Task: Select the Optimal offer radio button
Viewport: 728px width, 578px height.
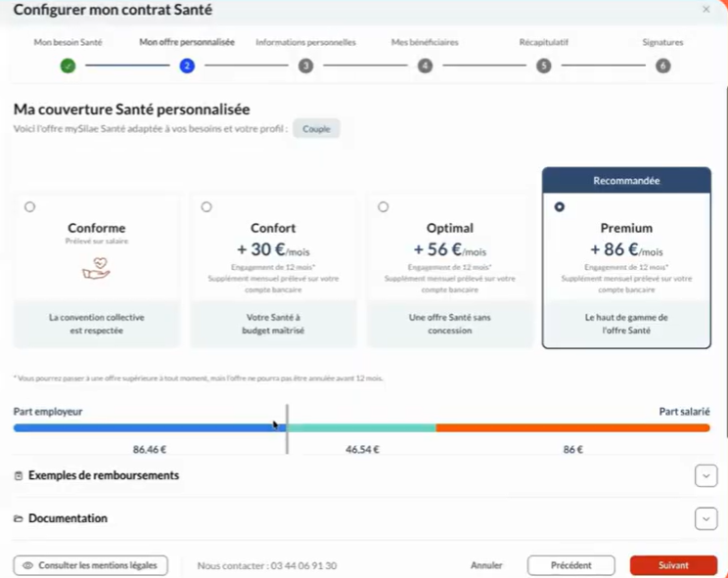Action: 383,207
